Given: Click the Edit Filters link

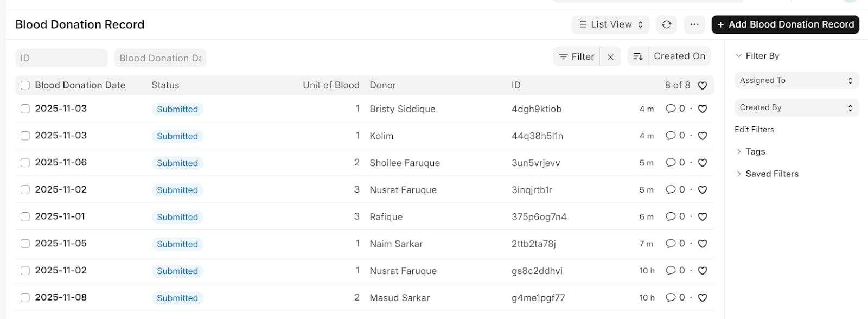Looking at the screenshot, I should tap(754, 130).
